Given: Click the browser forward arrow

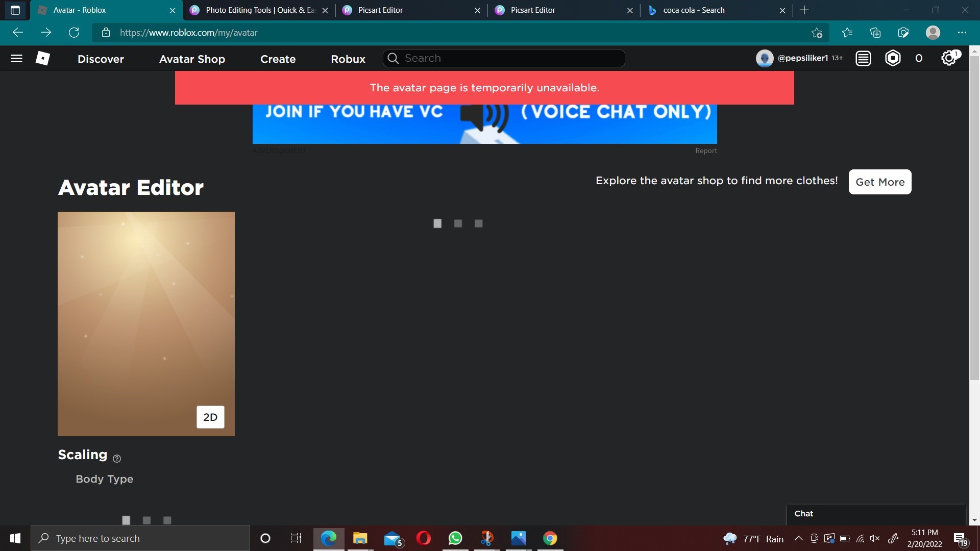Looking at the screenshot, I should [x=46, y=33].
